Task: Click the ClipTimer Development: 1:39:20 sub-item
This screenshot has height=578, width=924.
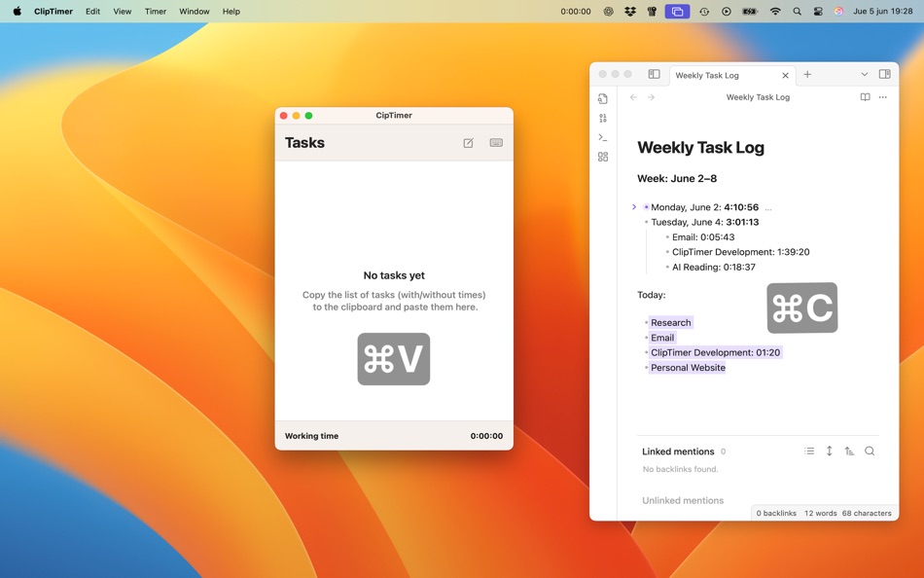Action: (x=741, y=252)
